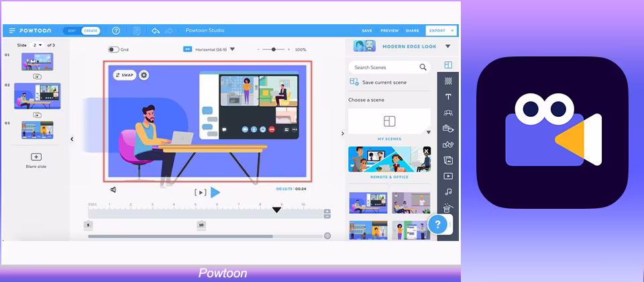
Task: Click PREVIEW in the top bar
Action: (389, 31)
